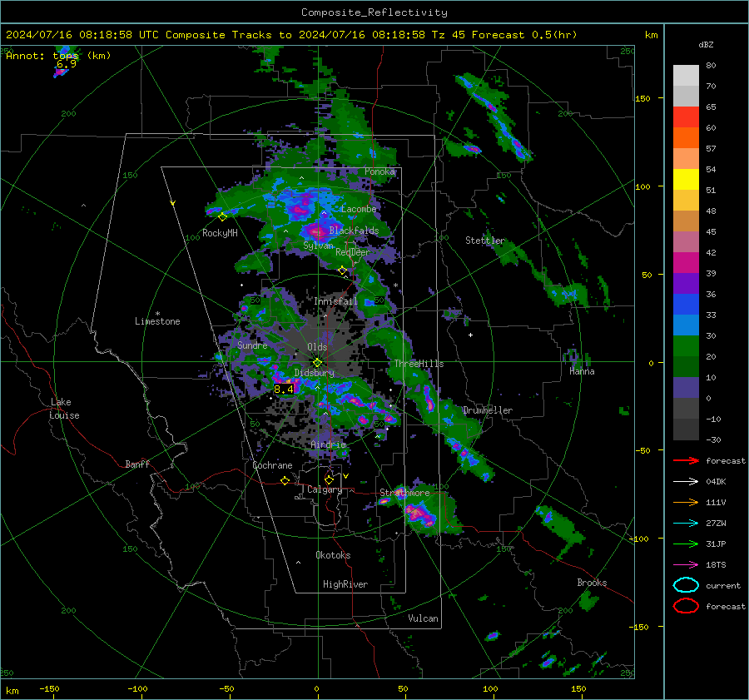
Task: Click the yellow radar-site diamond below Olds
Action: pos(317,363)
